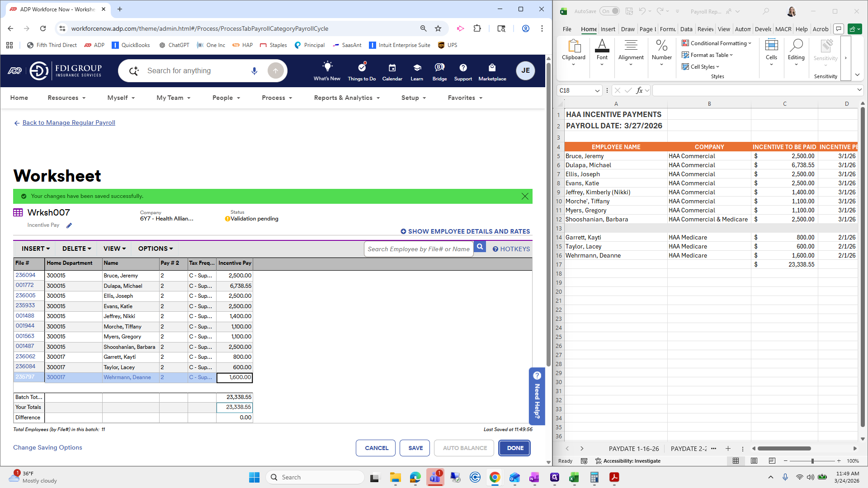
Task: Click the Search Employee by File# or Name field
Action: tap(419, 249)
